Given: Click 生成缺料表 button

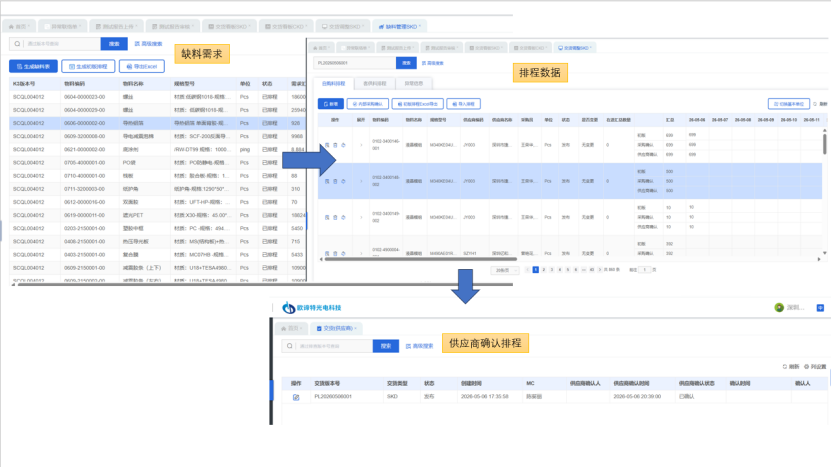Looking at the screenshot, I should point(33,67).
